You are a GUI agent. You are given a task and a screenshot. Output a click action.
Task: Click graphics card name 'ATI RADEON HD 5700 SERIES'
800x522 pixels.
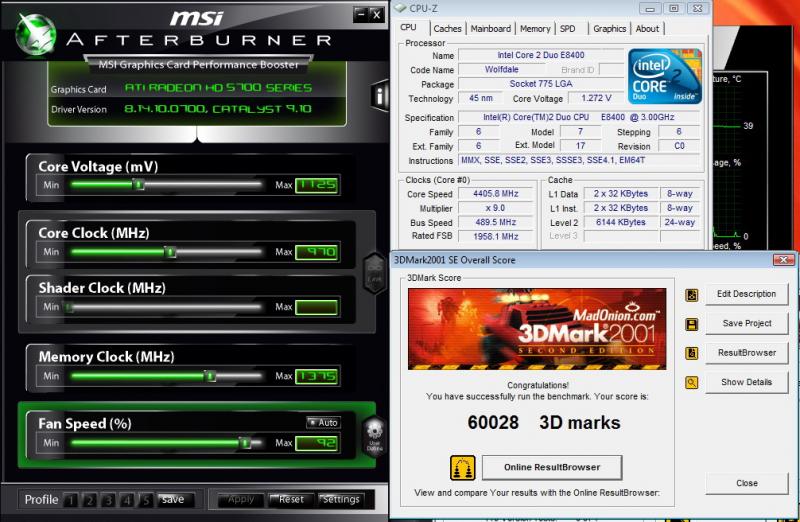tap(218, 88)
